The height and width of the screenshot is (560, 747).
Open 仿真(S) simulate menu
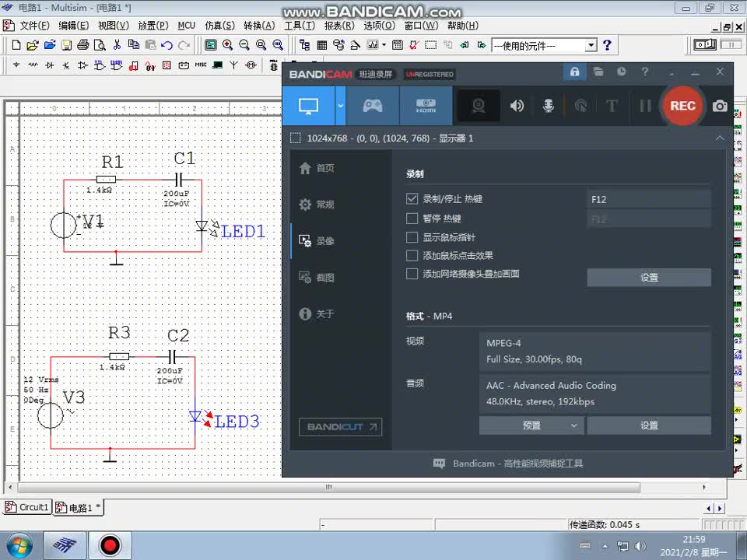(x=219, y=25)
